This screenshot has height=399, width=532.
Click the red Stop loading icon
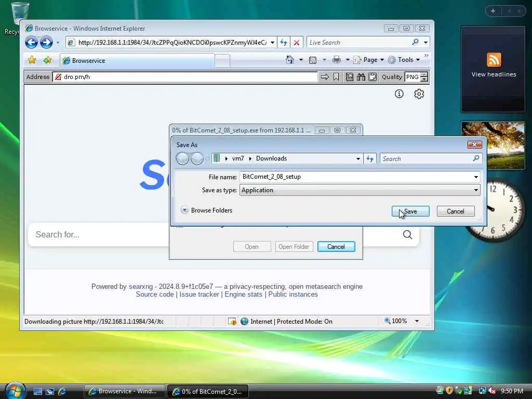(x=297, y=43)
